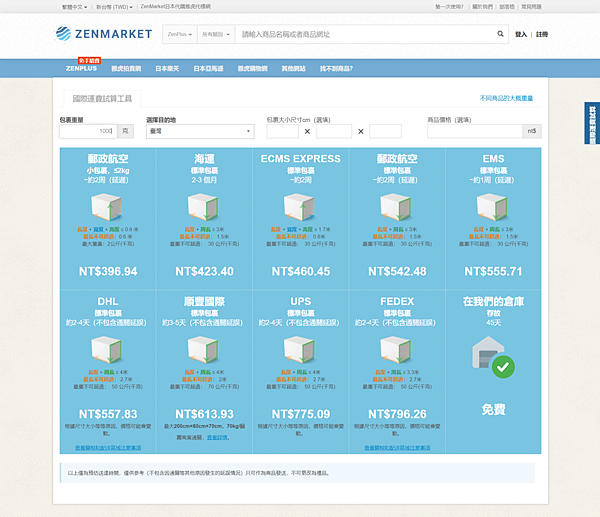
Task: Click the box icon in the UPS card
Action: pos(299,349)
